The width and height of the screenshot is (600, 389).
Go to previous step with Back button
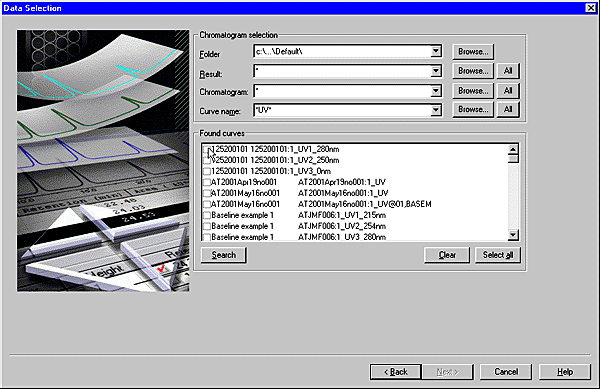pos(396,372)
